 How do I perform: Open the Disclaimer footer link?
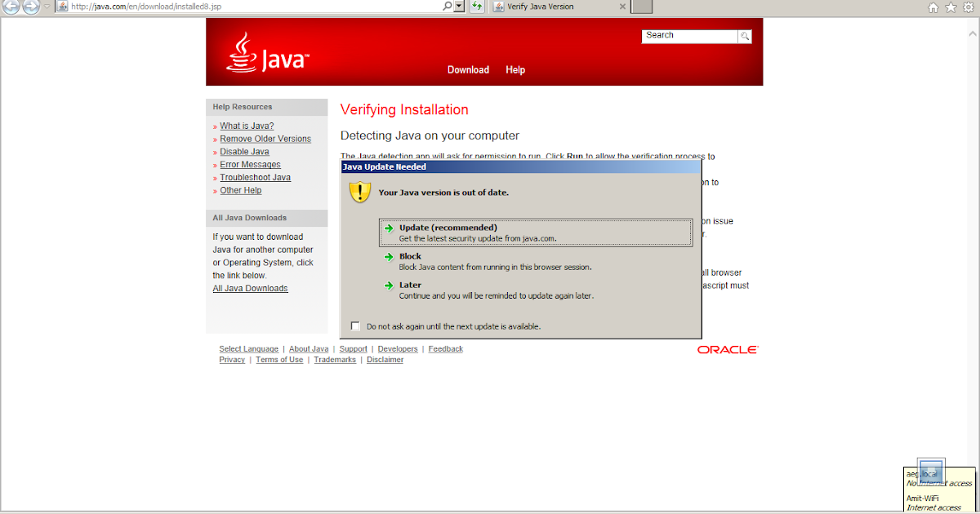[x=385, y=360]
